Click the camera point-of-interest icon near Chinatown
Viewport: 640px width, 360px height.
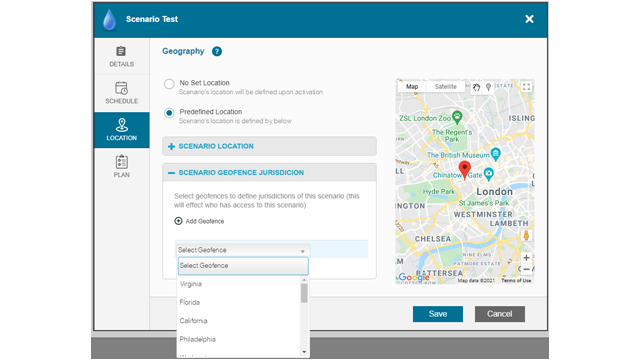click(489, 173)
